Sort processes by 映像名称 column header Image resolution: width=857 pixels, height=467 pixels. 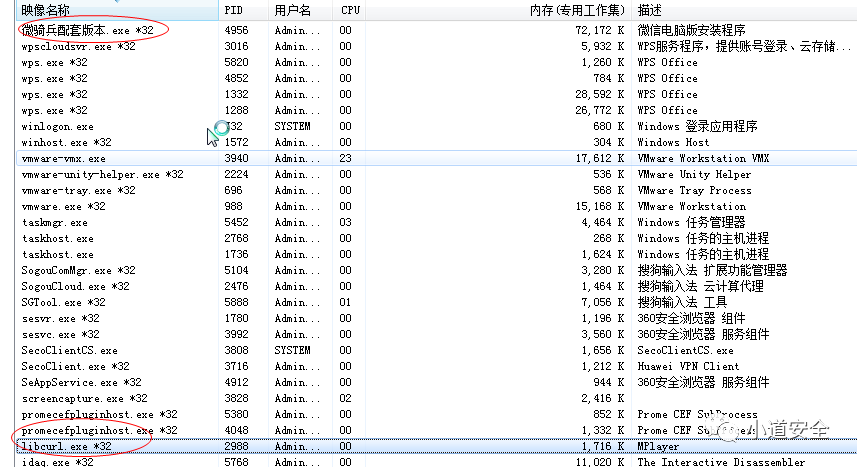(x=118, y=10)
